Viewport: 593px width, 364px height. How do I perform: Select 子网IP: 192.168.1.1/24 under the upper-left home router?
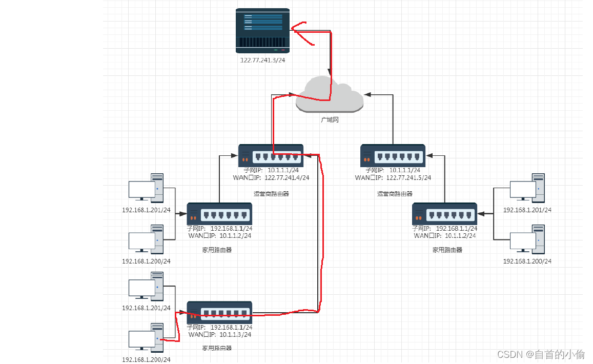pos(220,229)
